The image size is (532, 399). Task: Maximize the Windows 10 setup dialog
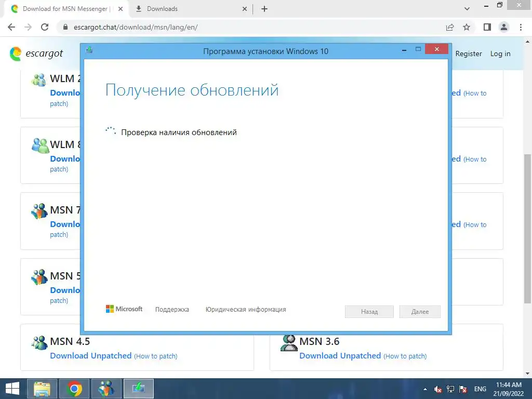pos(418,49)
